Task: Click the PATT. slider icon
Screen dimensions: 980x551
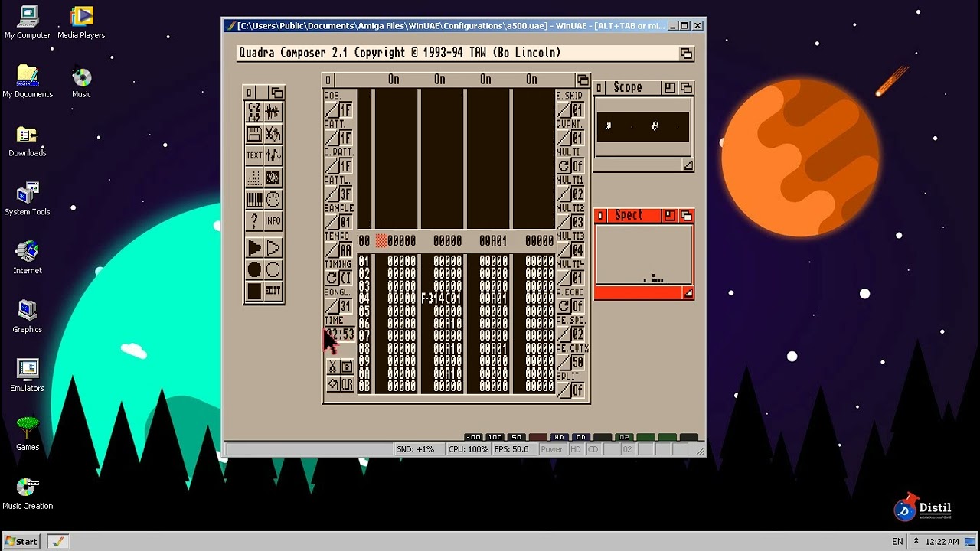Action: point(332,139)
